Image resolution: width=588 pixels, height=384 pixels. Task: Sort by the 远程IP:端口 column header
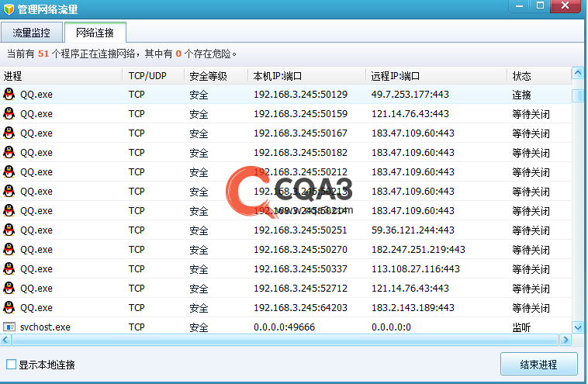436,76
